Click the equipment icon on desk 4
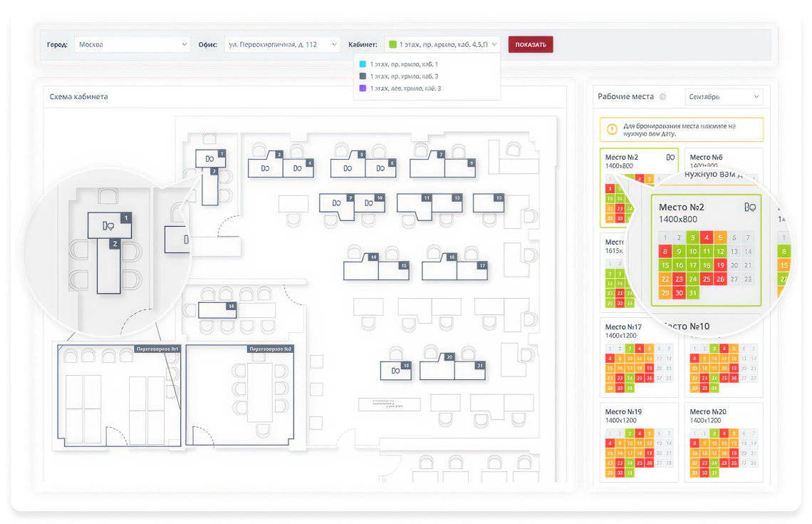 297,168
